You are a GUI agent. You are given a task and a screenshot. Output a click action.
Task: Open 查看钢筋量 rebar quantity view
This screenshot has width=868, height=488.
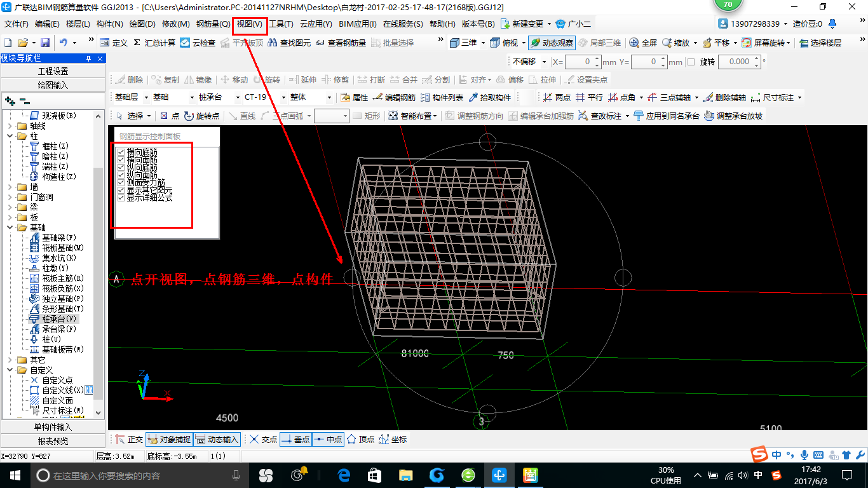[x=341, y=43]
